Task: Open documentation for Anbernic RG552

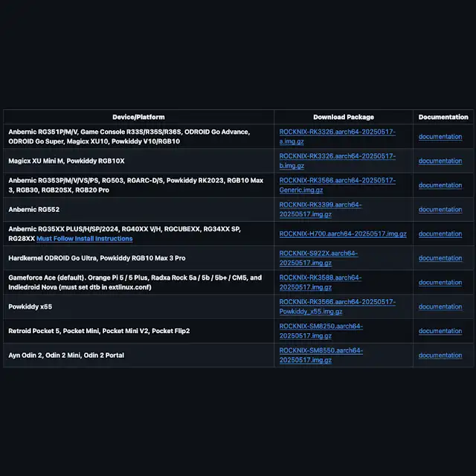Action: [440, 210]
